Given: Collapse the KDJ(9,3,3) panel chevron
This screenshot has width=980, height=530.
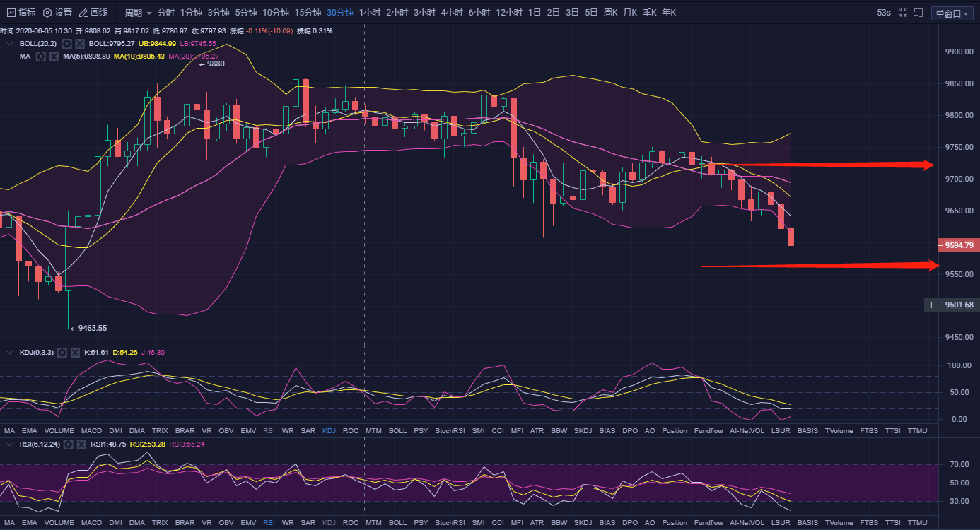Looking at the screenshot, I should [9, 352].
